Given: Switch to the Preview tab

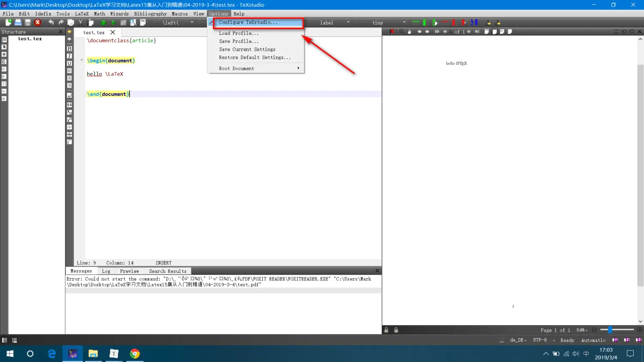Looking at the screenshot, I should [130, 271].
